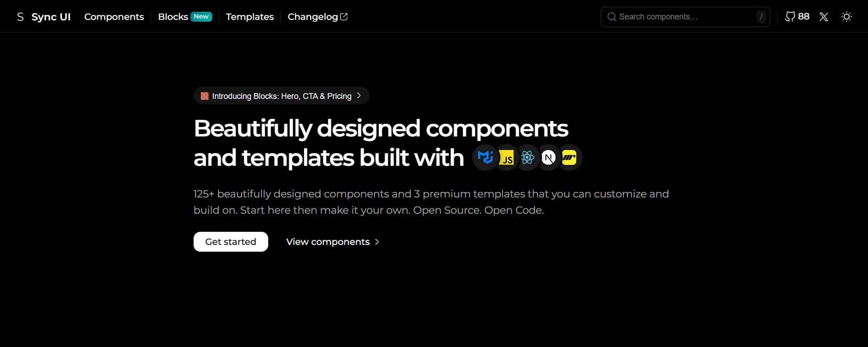Select the Material UI icon in the hero
Viewport: 868px width, 347px height.
pyautogui.click(x=485, y=157)
